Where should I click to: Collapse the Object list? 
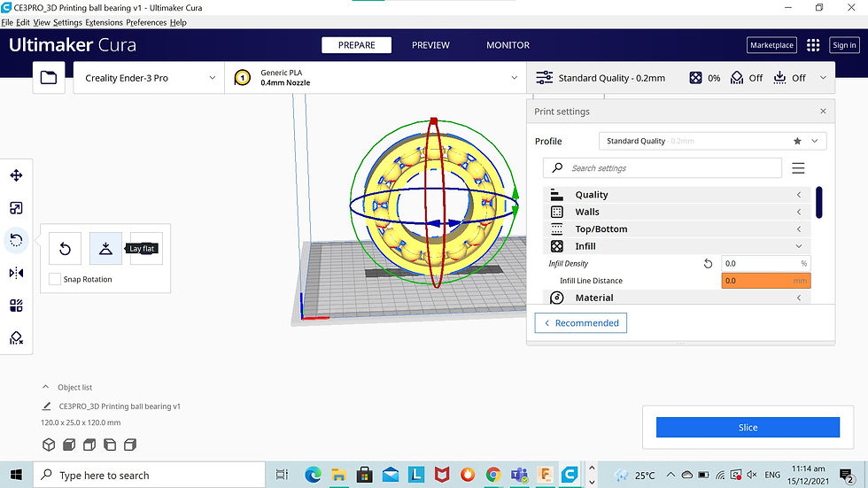tap(67, 387)
